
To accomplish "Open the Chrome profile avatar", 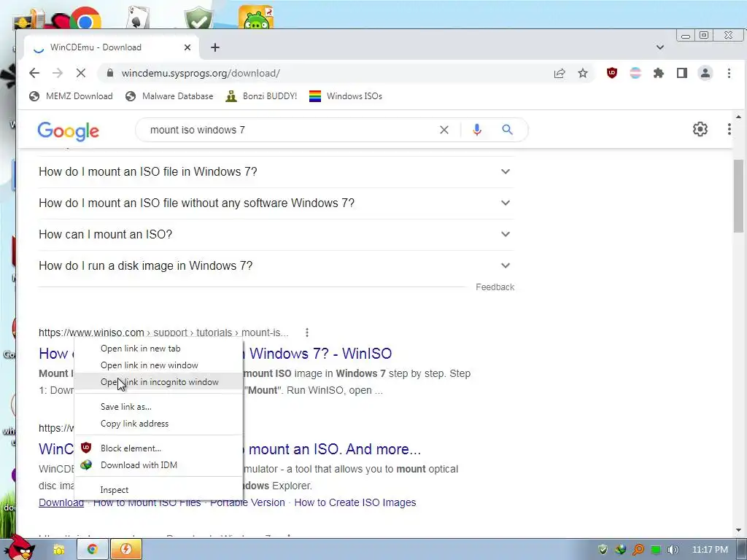I will point(705,73).
